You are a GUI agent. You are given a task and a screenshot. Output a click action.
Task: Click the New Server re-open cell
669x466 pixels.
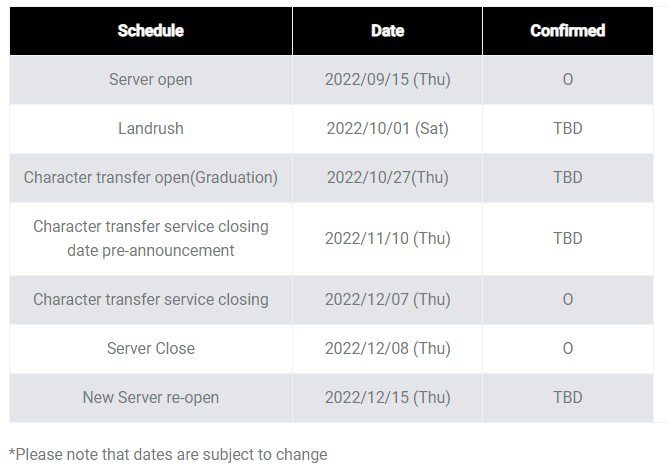(151, 398)
